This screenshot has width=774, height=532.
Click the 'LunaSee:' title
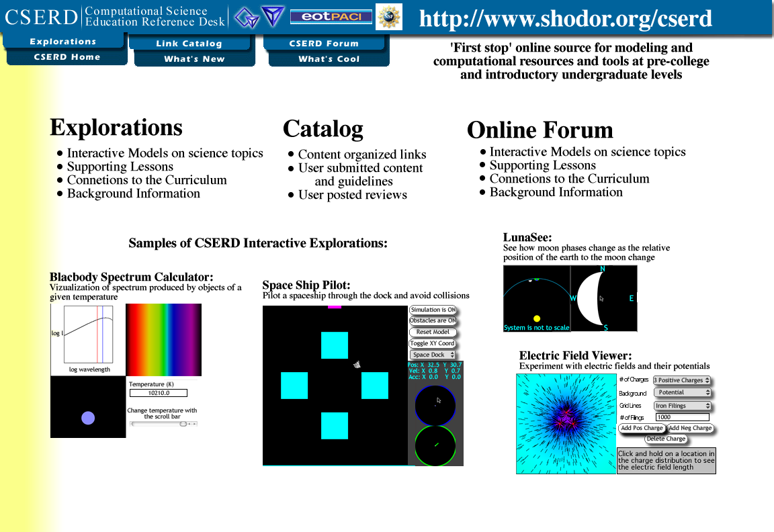tap(527, 237)
